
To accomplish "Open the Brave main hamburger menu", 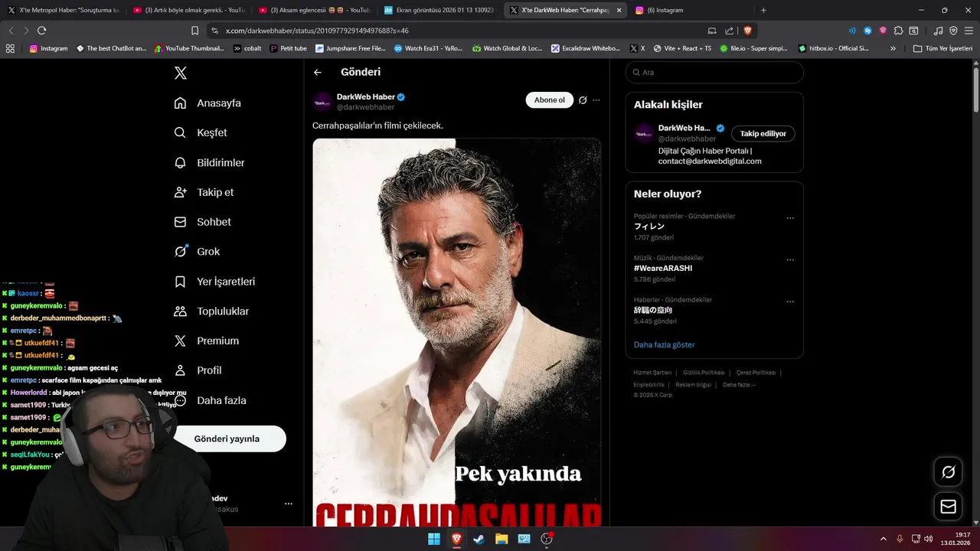I will (969, 31).
